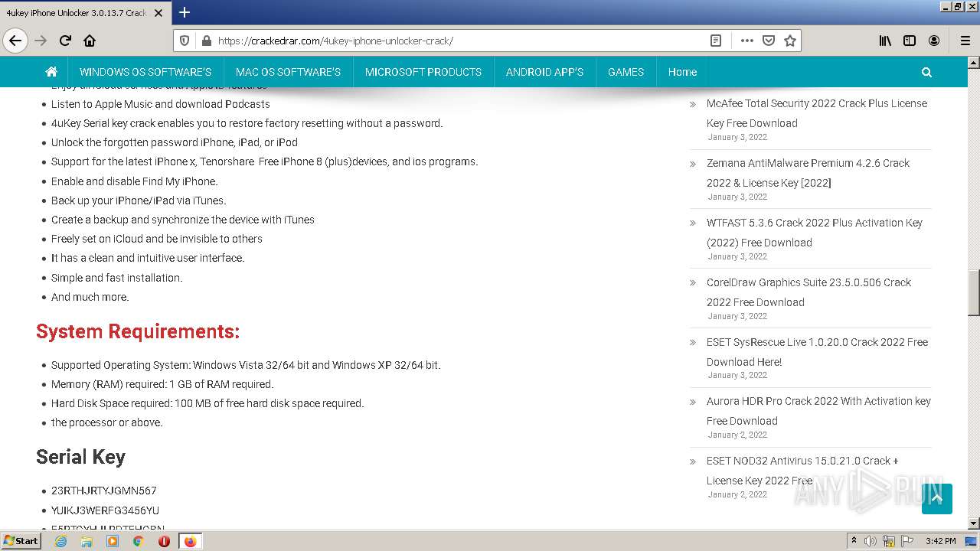Screen dimensions: 980x551
Task: Click the page vertical scrollbar thumb
Action: tap(974, 293)
